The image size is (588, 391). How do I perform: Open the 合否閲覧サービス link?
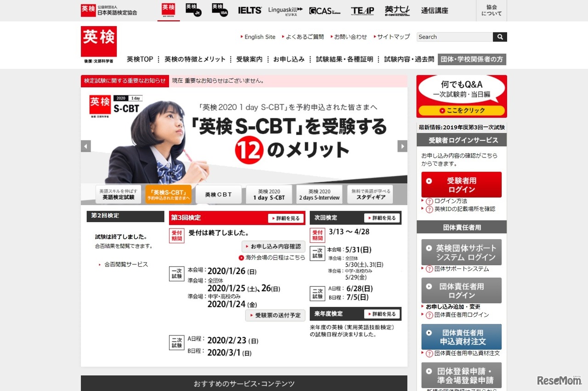click(126, 264)
